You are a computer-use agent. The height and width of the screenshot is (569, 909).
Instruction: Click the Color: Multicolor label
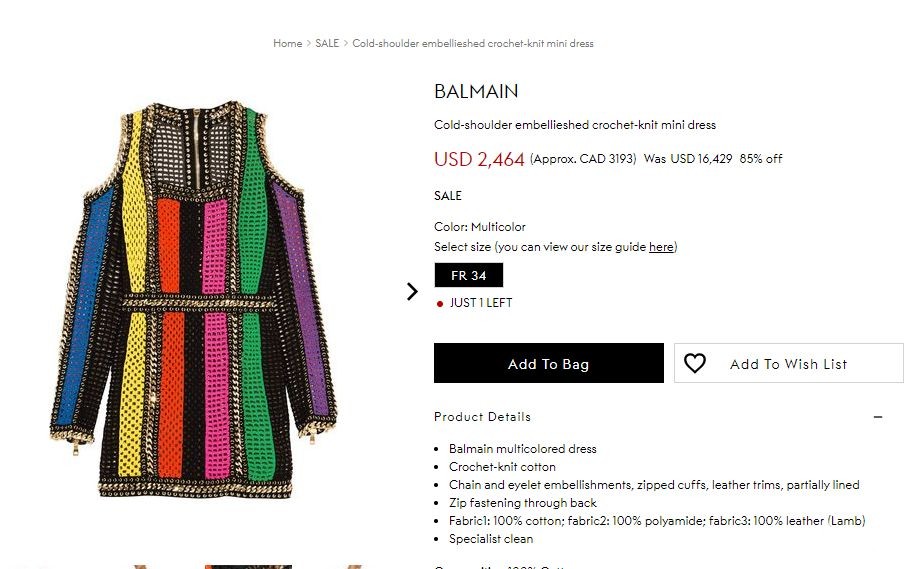[x=479, y=227]
